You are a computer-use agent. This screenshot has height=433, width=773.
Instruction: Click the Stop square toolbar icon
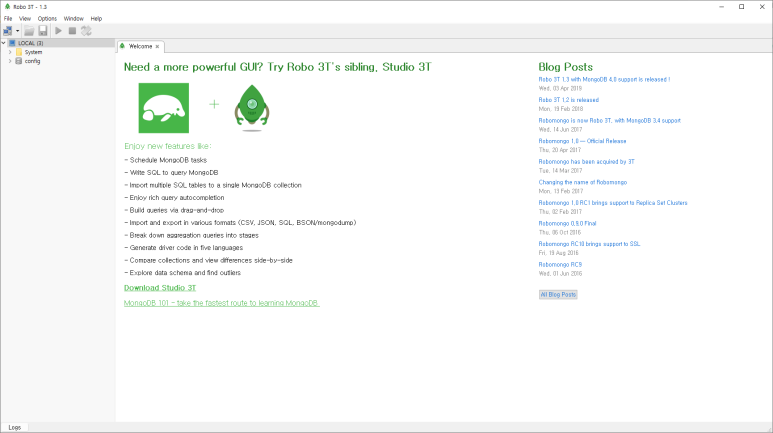pyautogui.click(x=72, y=31)
